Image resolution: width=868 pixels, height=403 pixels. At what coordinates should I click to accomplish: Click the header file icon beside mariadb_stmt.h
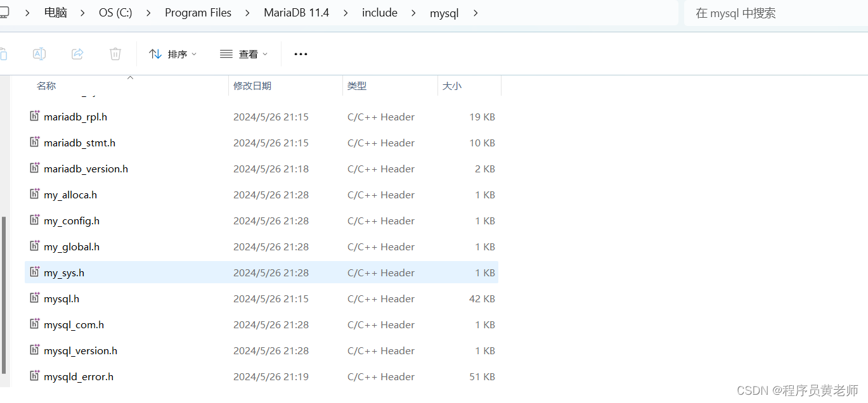click(35, 142)
